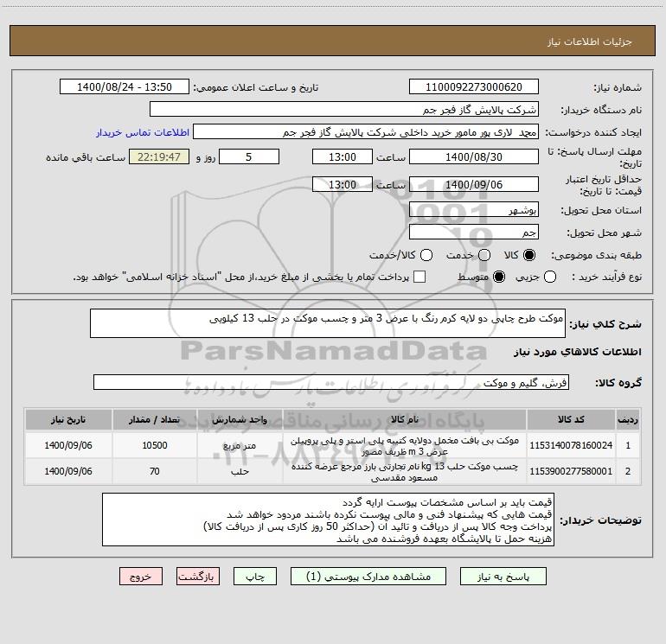
Task: Choose the متوسط purchase type radio
Action: (499, 277)
